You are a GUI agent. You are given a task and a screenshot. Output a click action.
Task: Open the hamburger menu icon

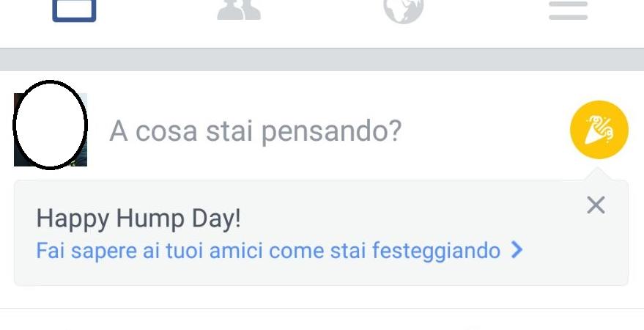click(569, 10)
